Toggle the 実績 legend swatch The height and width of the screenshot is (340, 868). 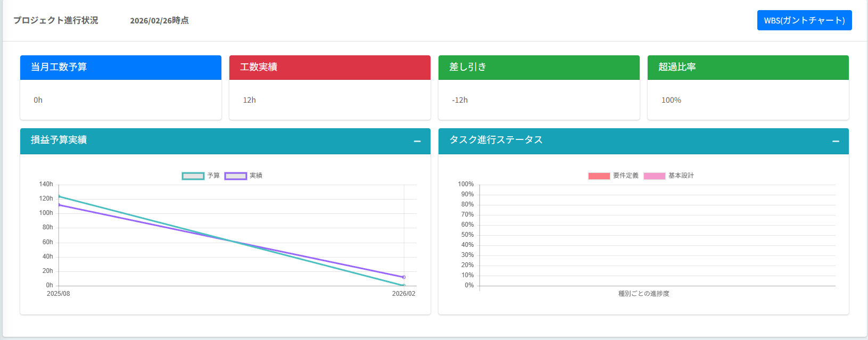[x=236, y=176]
